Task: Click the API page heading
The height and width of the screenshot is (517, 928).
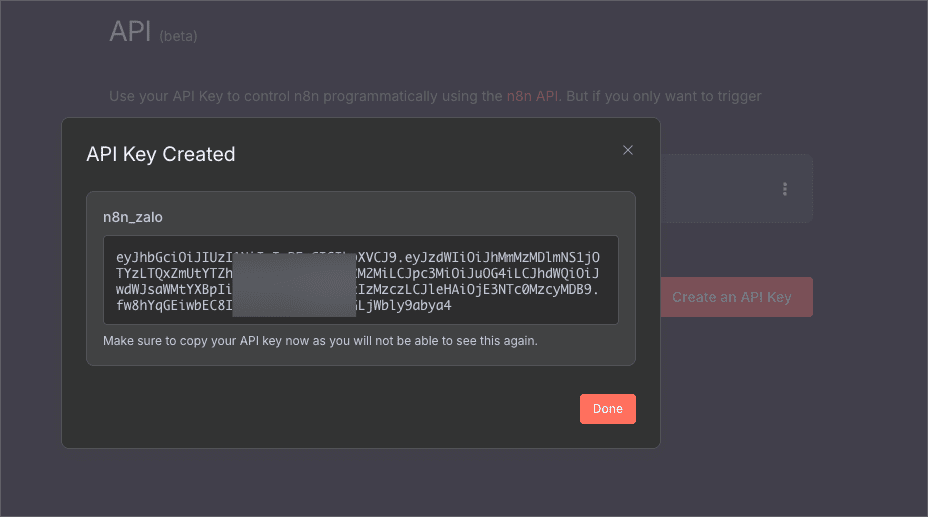Action: tap(130, 31)
